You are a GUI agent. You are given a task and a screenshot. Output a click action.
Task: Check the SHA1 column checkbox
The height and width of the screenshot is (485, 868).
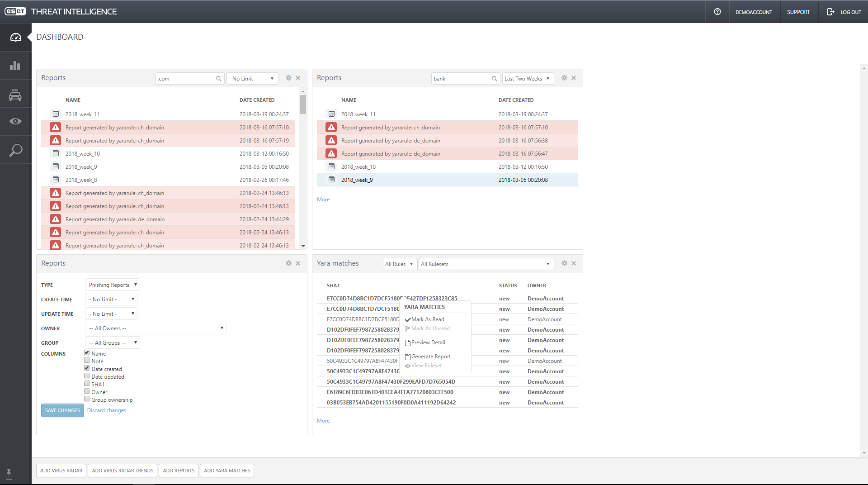87,384
